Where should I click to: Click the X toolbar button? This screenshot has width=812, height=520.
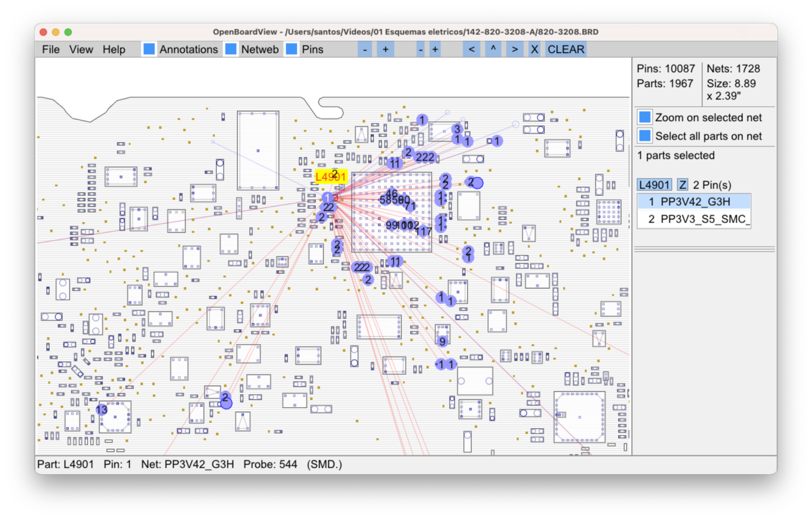click(x=534, y=49)
